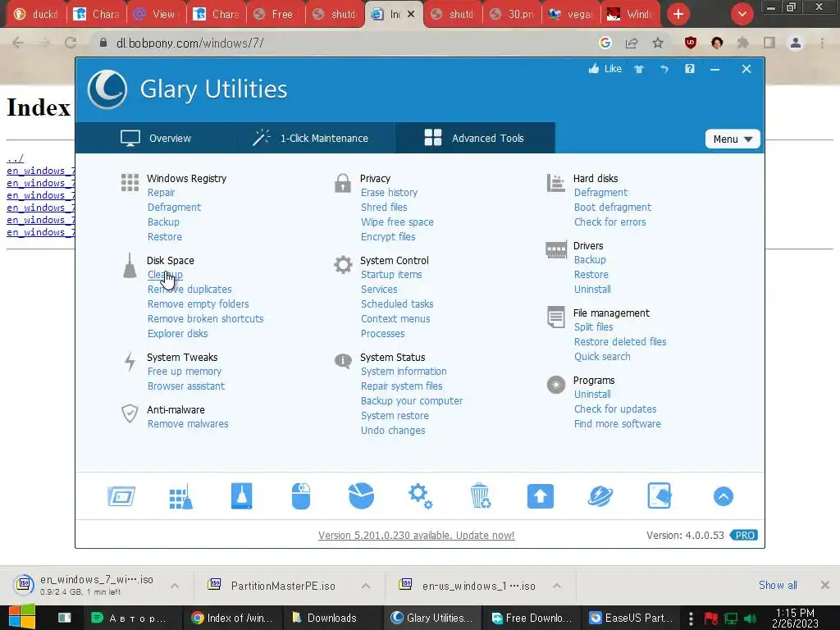Click the File Shredder eraser icon
Screen dimensions: 840x630
coord(660,496)
